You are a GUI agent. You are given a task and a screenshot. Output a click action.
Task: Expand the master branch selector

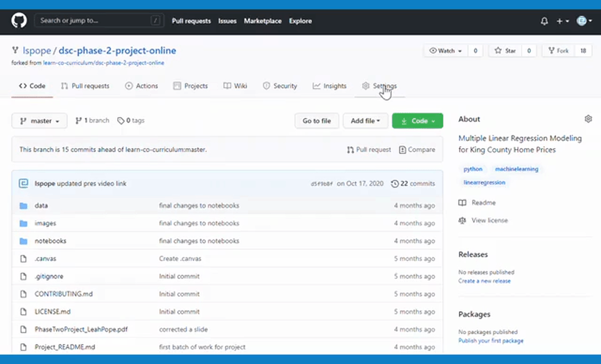click(x=39, y=121)
